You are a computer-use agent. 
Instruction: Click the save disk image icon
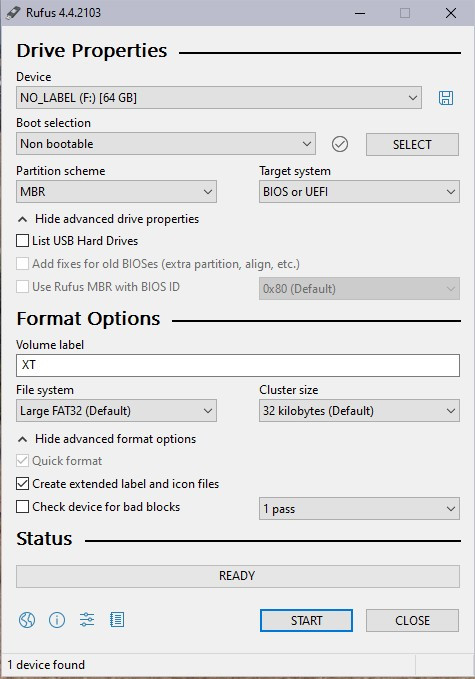tap(446, 98)
